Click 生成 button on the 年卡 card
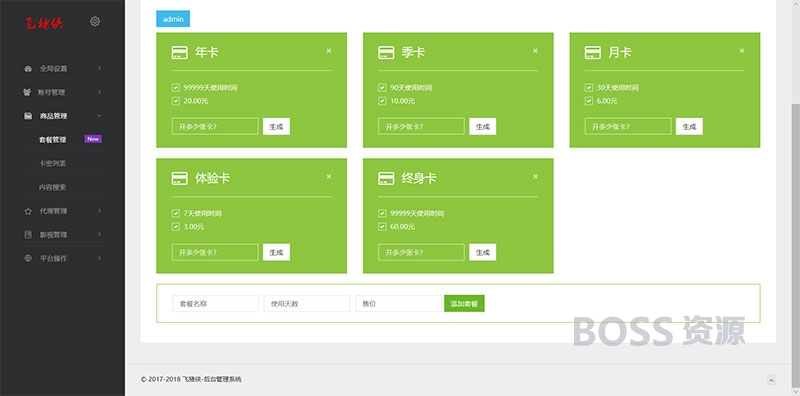The height and width of the screenshot is (396, 800). pyautogui.click(x=277, y=127)
